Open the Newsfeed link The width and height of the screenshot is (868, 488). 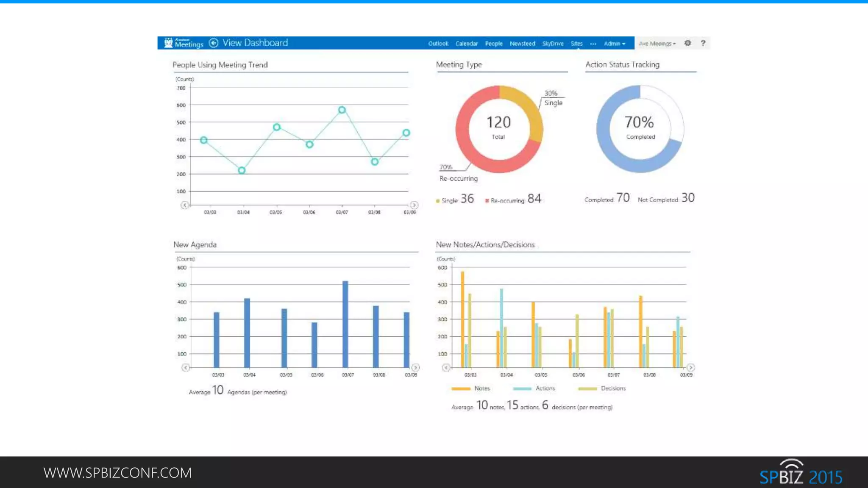click(522, 44)
